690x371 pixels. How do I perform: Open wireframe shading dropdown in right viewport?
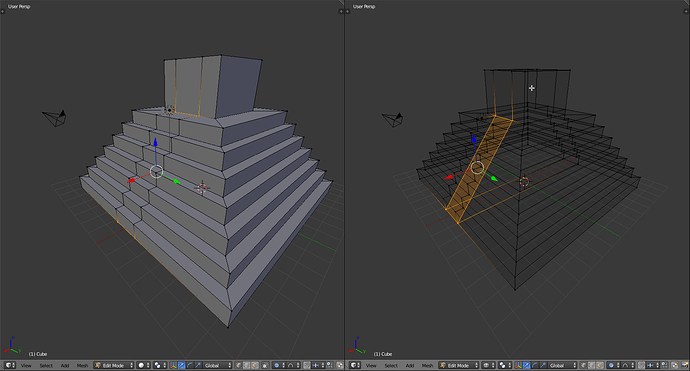pyautogui.click(x=489, y=365)
